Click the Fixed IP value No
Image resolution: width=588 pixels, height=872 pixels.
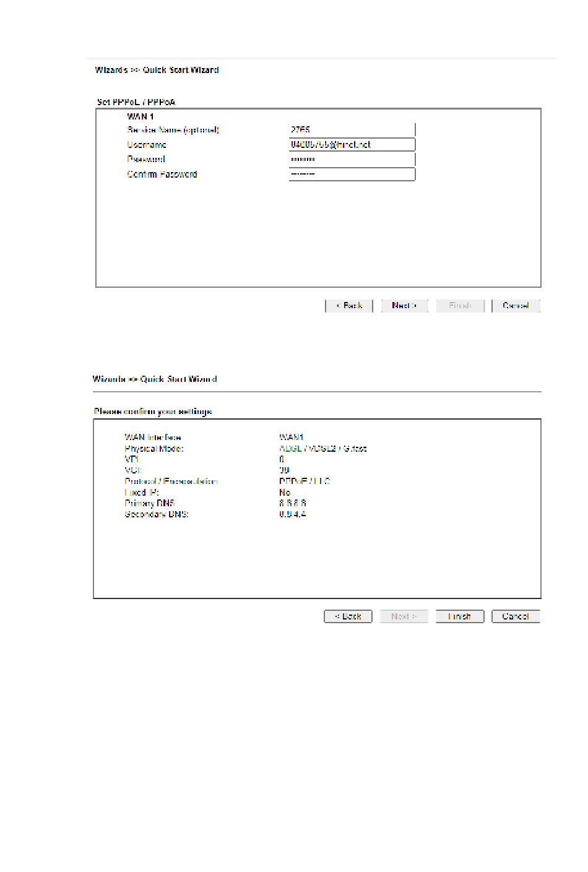[285, 493]
